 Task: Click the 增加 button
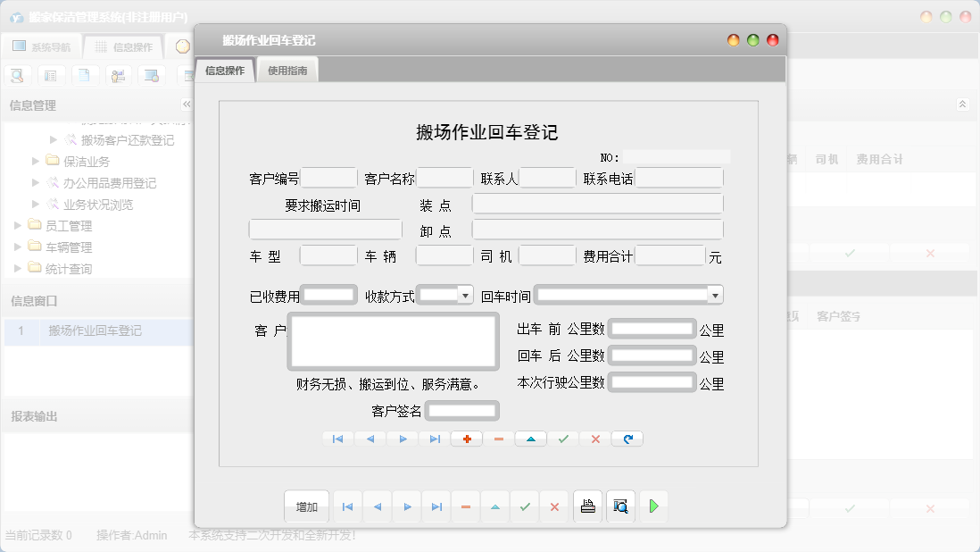click(306, 506)
